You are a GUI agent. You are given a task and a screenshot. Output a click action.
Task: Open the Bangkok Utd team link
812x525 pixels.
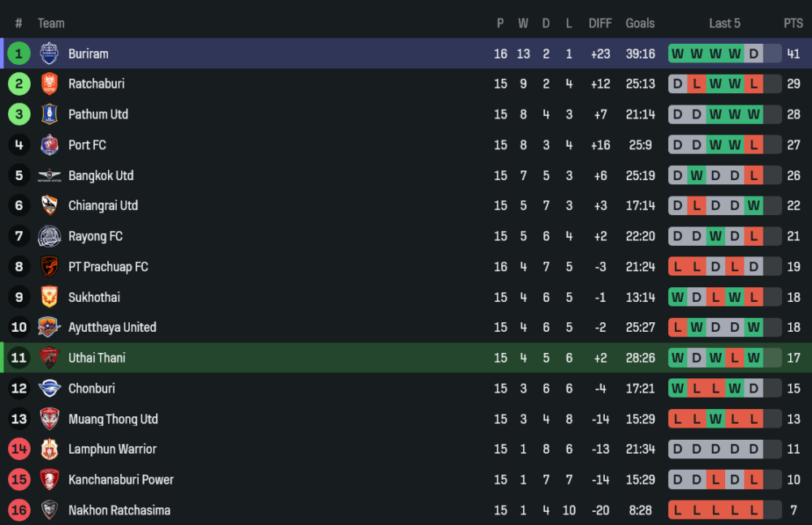(101, 175)
